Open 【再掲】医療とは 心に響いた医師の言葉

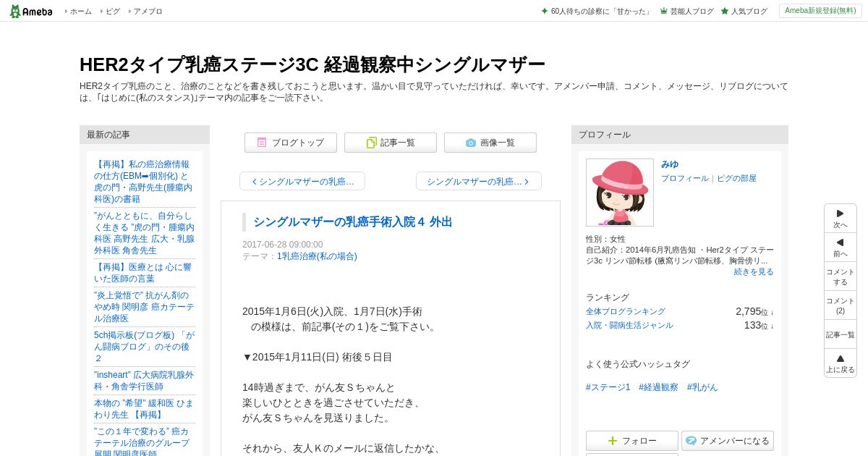pos(144,273)
